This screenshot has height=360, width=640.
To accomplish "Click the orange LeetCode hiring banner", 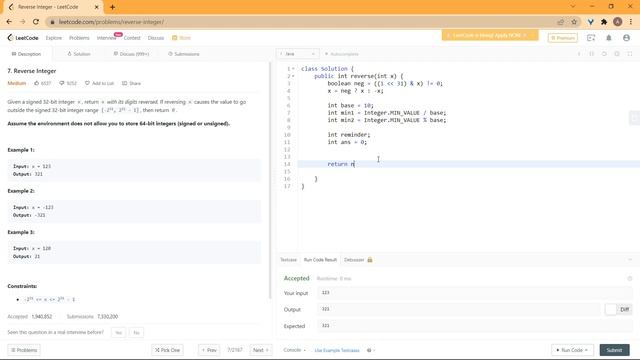I will point(490,36).
